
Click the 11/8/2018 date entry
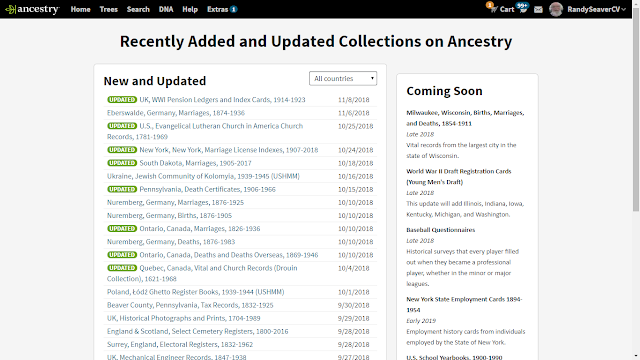tap(353, 100)
